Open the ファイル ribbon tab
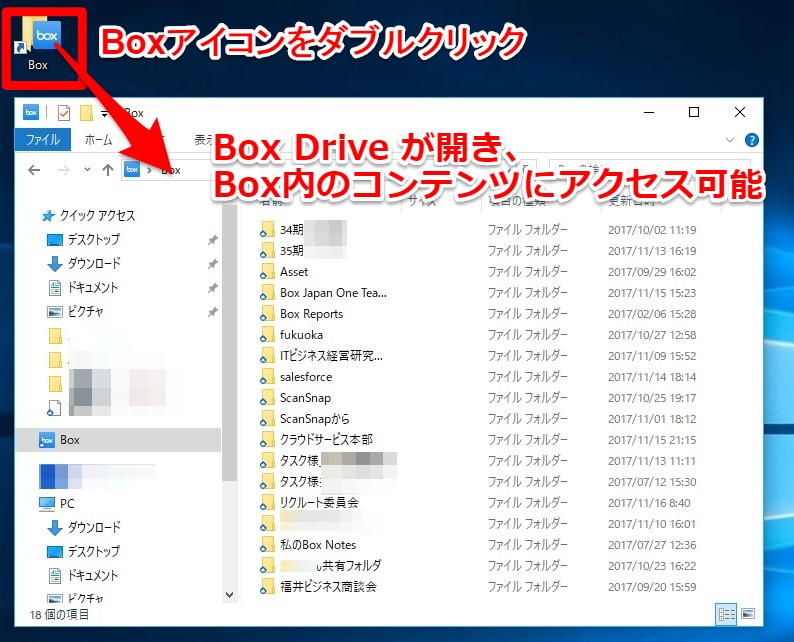The image size is (794, 642). click(43, 140)
